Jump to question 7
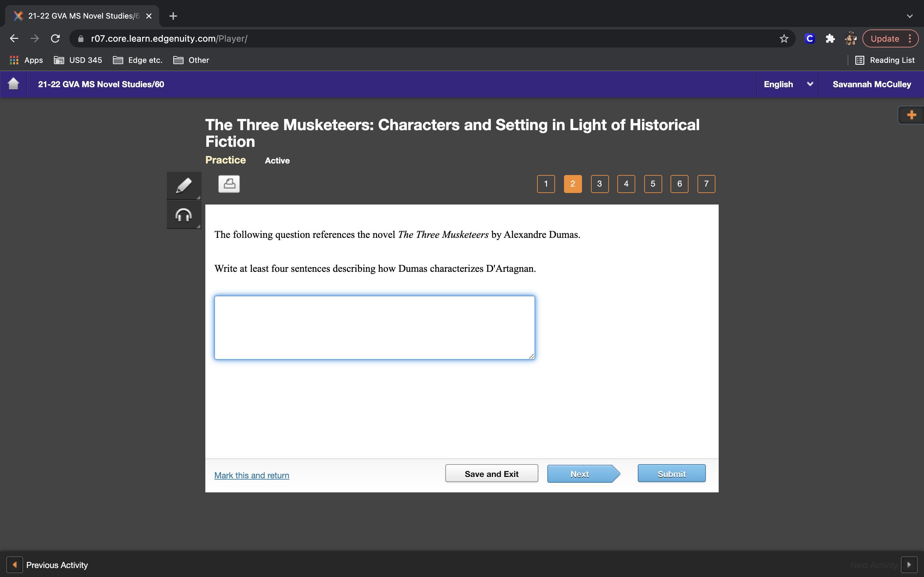924x577 pixels. coord(706,184)
